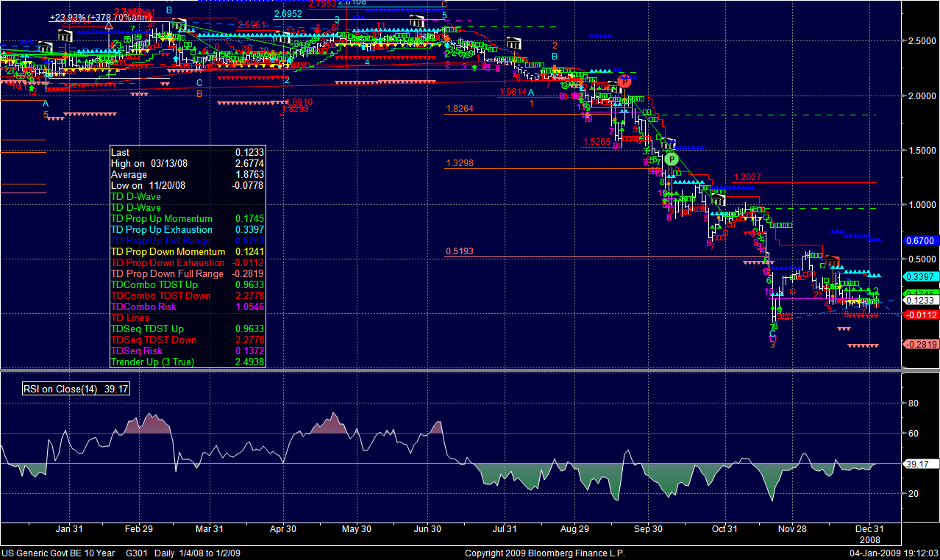The height and width of the screenshot is (560, 940).
Task: Select Trender Up (3 True) in the legend
Action: tap(187, 362)
